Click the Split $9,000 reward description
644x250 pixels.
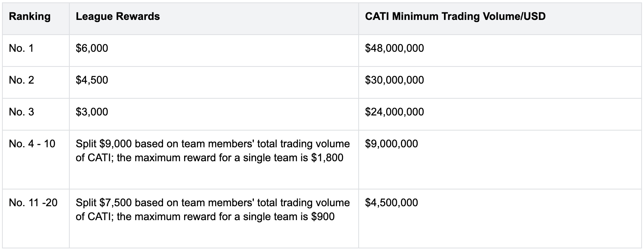coord(212,144)
